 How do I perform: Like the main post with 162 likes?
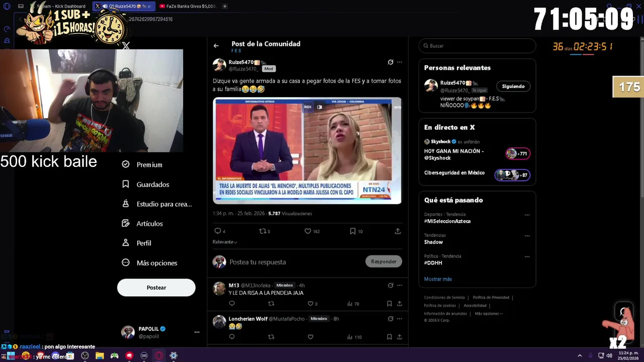(312, 231)
